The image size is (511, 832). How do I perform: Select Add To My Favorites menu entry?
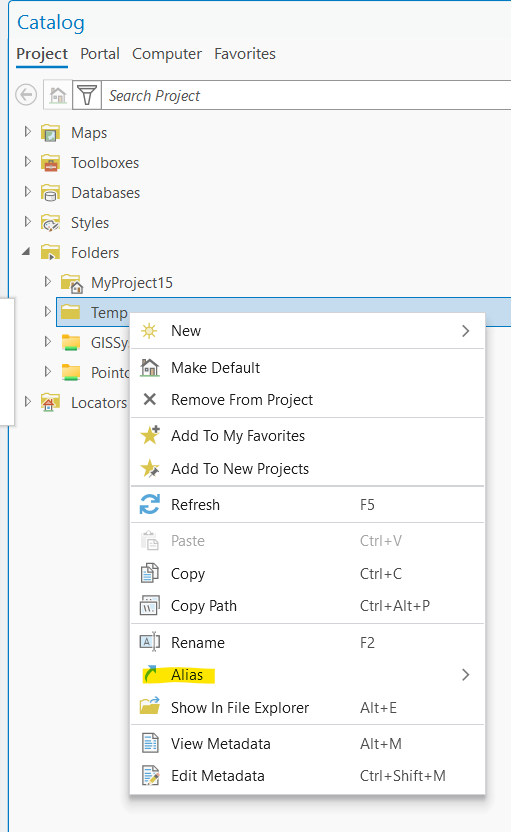point(308,436)
